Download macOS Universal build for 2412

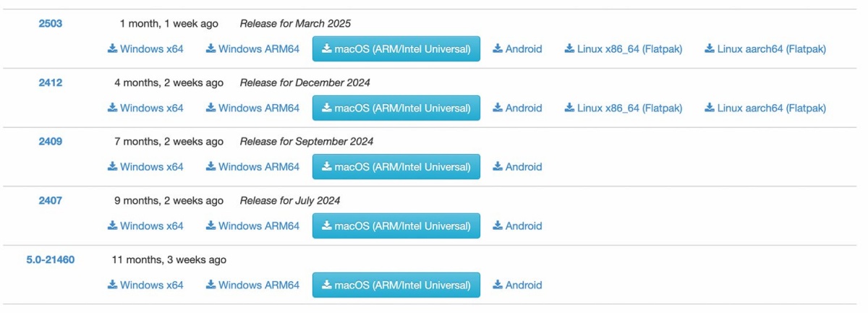(x=396, y=108)
